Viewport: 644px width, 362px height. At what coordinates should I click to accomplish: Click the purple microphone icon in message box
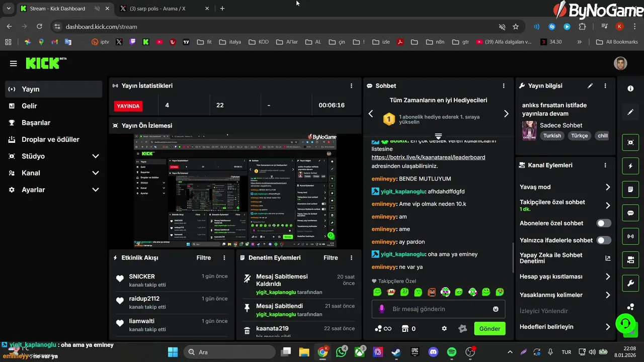pos(382,309)
